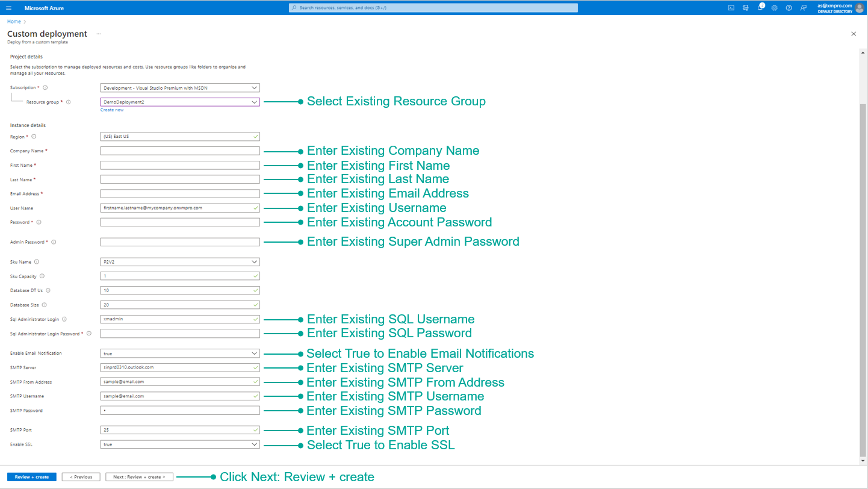Click the Sku Capacity field

click(180, 276)
